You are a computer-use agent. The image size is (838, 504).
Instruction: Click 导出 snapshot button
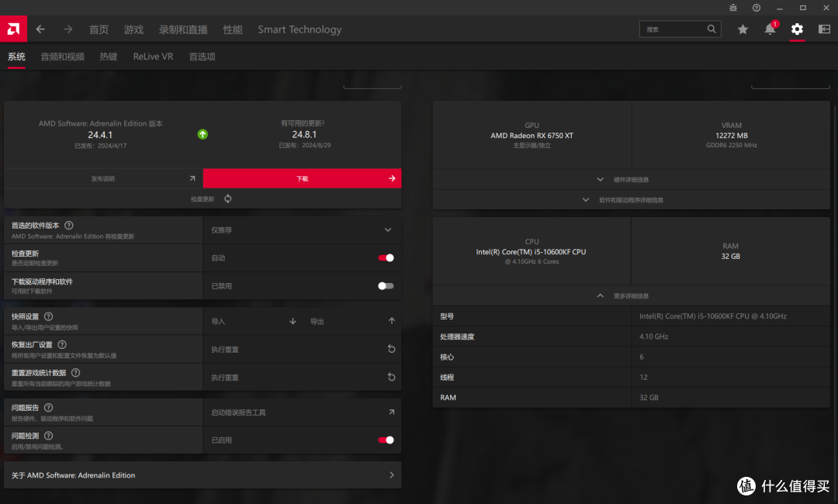pyautogui.click(x=317, y=322)
